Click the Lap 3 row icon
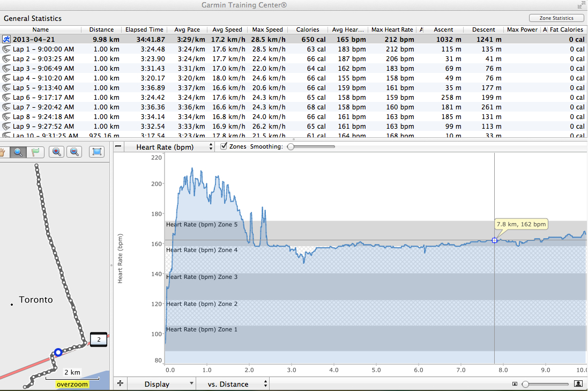The height and width of the screenshot is (391, 588). click(6, 69)
